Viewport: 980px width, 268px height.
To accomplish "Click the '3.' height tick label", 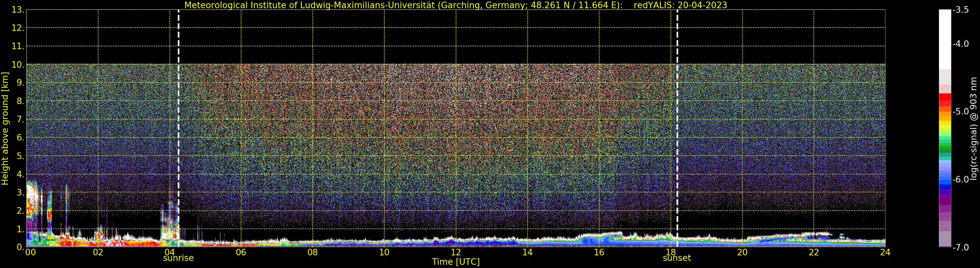I will 20,192.
